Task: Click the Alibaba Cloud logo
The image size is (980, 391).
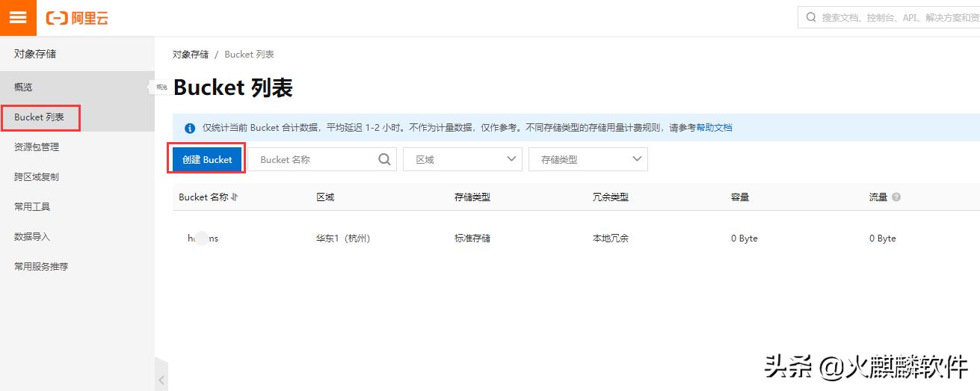Action: click(78, 18)
